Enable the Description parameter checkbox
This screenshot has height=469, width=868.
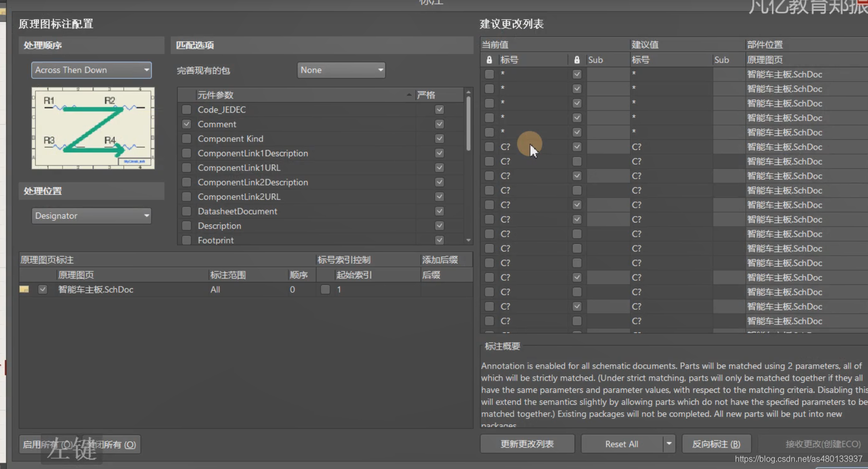186,226
